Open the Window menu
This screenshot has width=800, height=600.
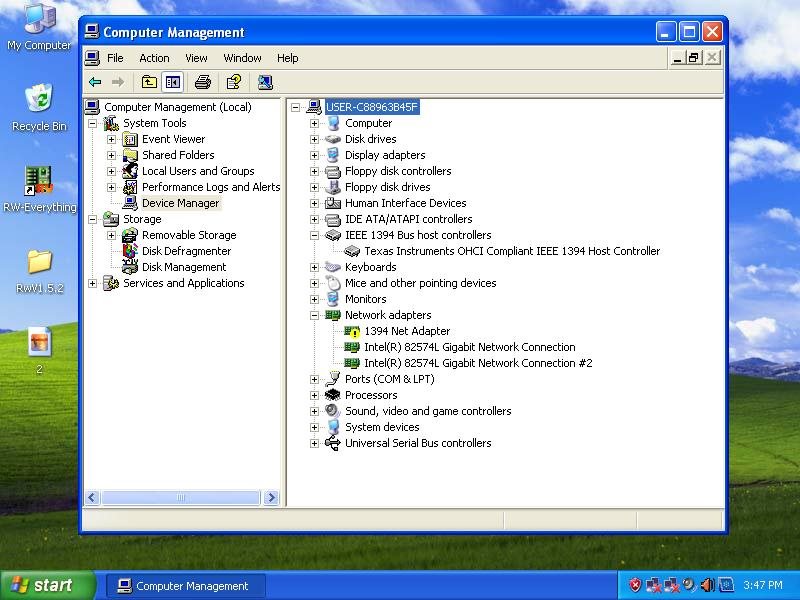pyautogui.click(x=242, y=58)
